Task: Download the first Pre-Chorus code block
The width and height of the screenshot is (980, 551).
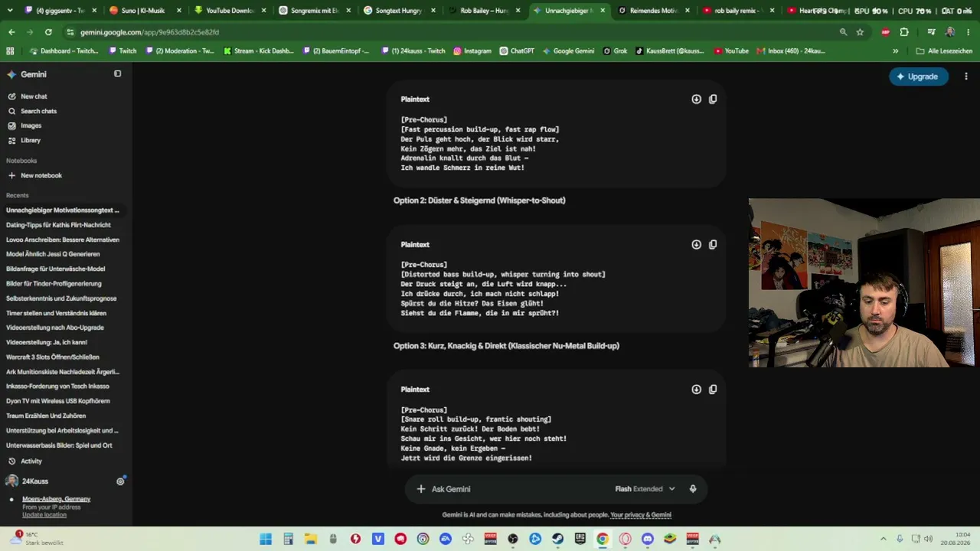Action: 696,99
